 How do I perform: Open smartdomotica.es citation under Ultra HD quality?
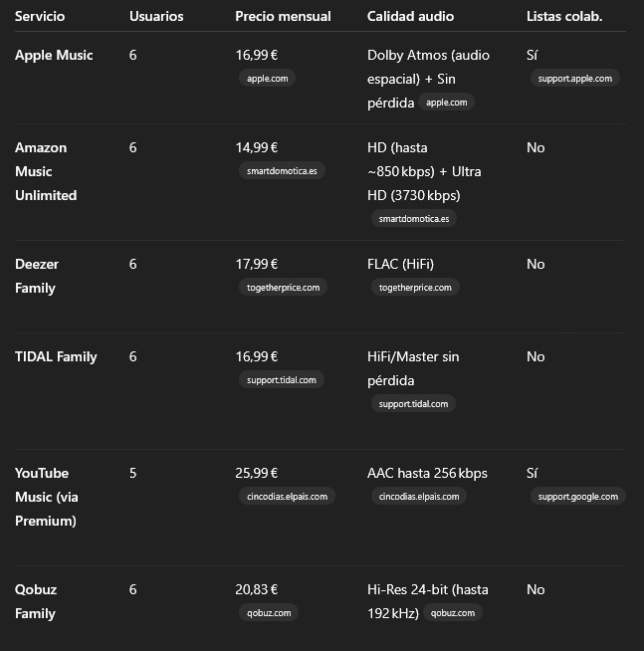point(413,218)
